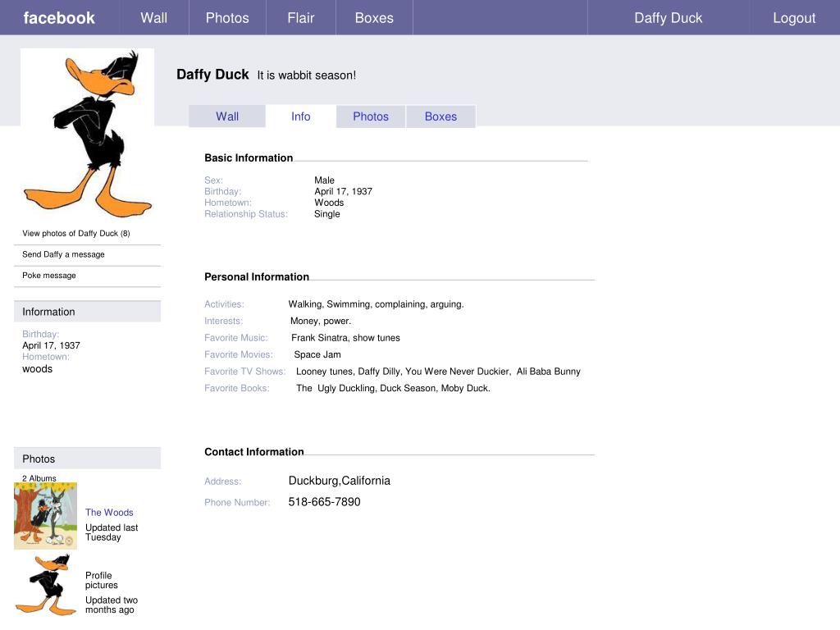Click the Basic Information section heading
The image size is (840, 630).
point(249,157)
